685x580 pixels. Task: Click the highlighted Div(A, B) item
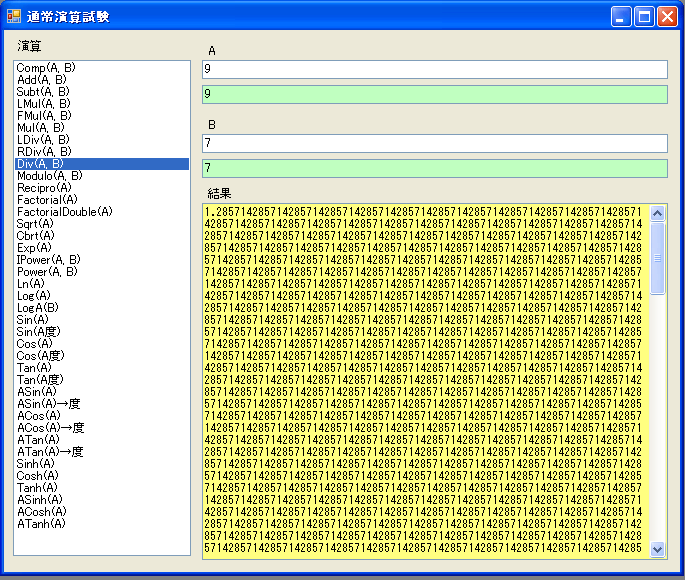[x=102, y=164]
